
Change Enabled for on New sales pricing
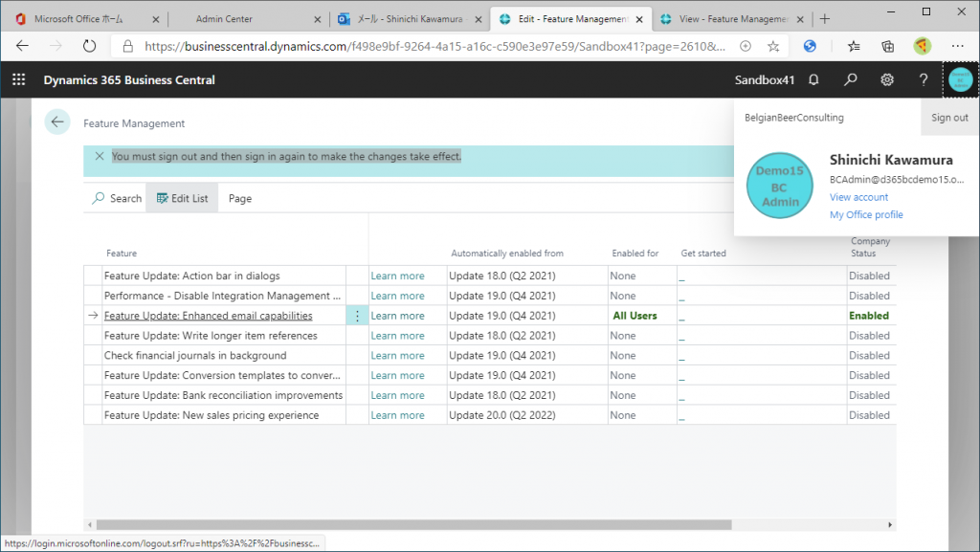click(642, 416)
